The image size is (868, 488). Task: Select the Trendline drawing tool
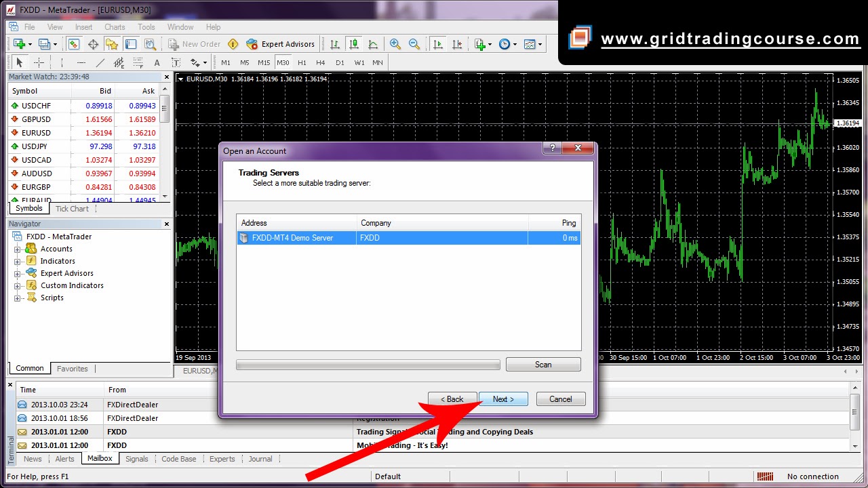tap(100, 62)
